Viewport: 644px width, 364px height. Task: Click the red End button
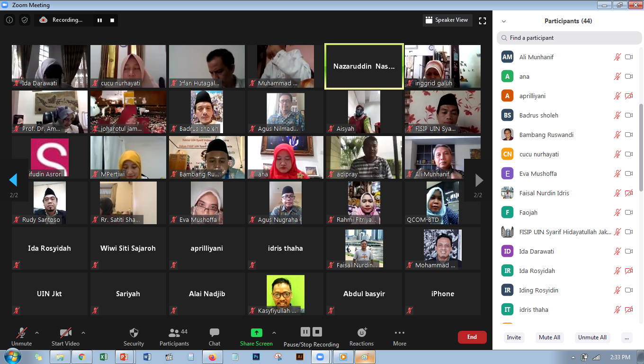(x=472, y=337)
